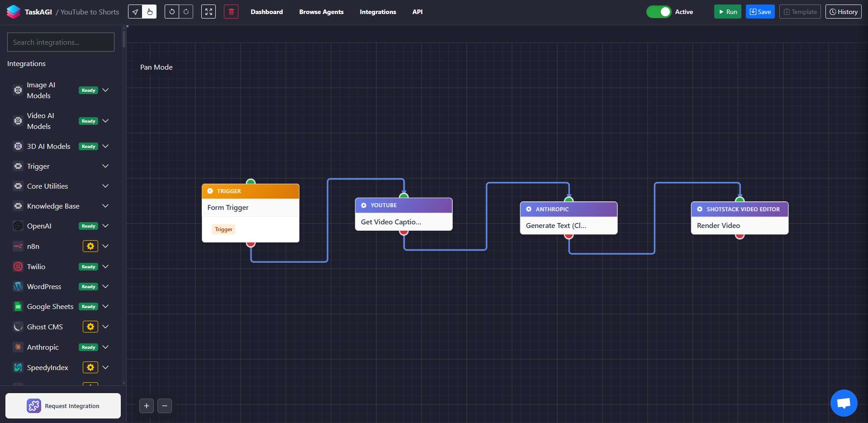
Task: Click the undo arrow icon
Action: 172,12
